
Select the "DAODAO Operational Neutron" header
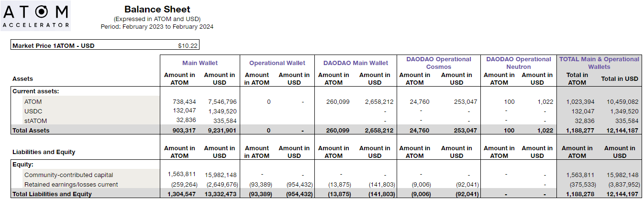(518, 63)
